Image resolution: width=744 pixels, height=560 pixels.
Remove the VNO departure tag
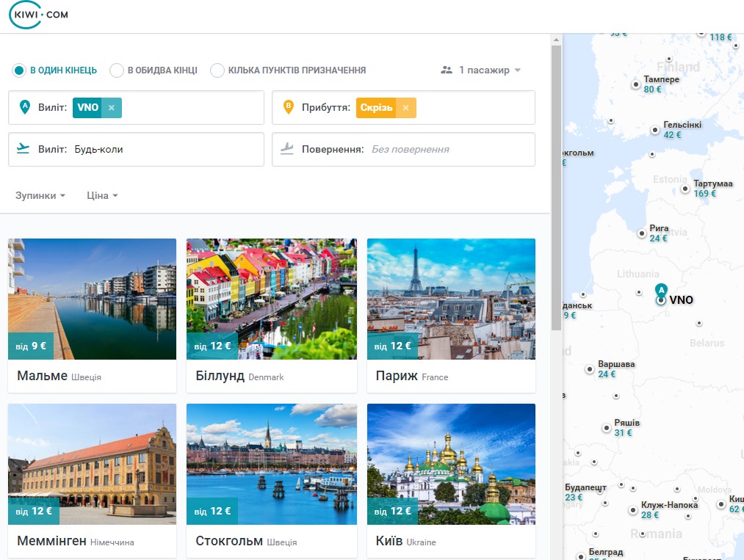click(112, 108)
